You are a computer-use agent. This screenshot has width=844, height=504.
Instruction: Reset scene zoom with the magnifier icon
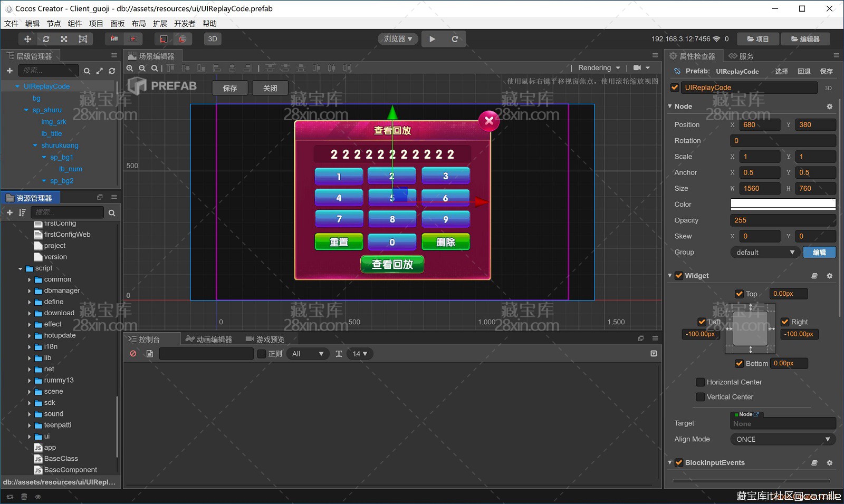[x=154, y=68]
